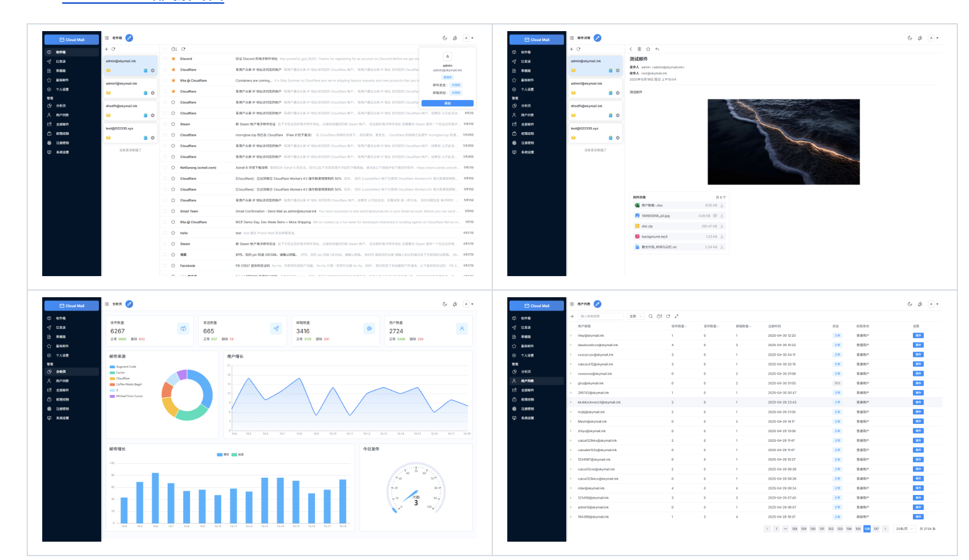The width and height of the screenshot is (969, 560).
Task: Click the blue 退出 button in account popup
Action: (447, 103)
